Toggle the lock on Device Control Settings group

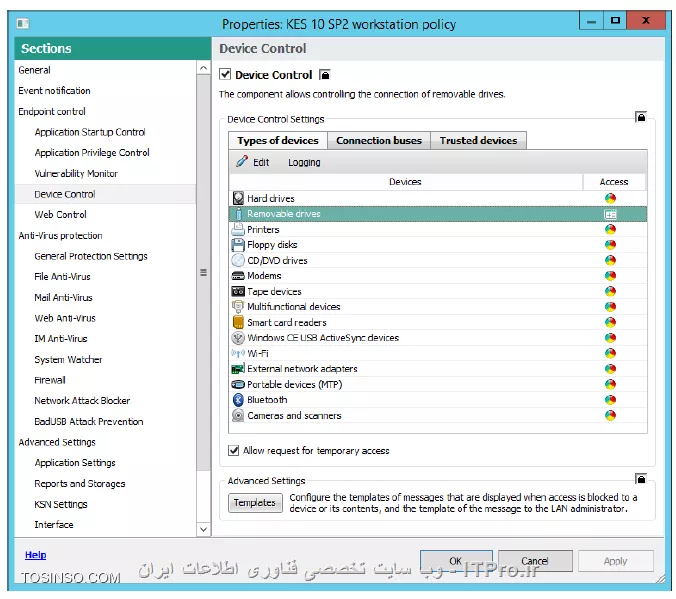(x=641, y=117)
